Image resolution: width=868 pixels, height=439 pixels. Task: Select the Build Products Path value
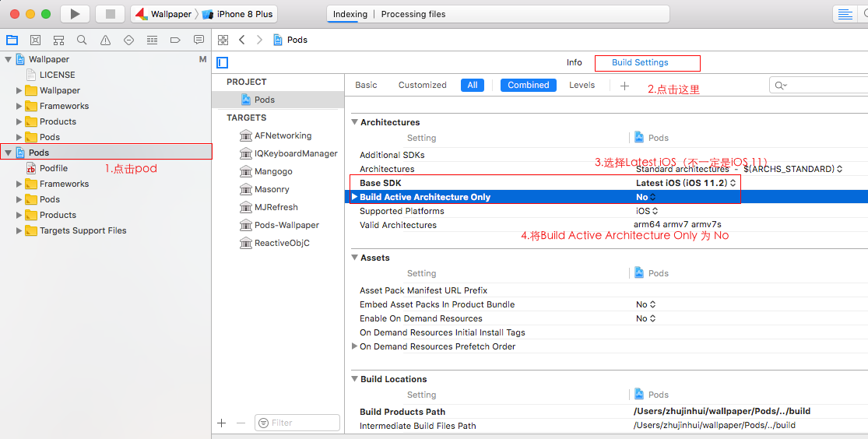(722, 411)
